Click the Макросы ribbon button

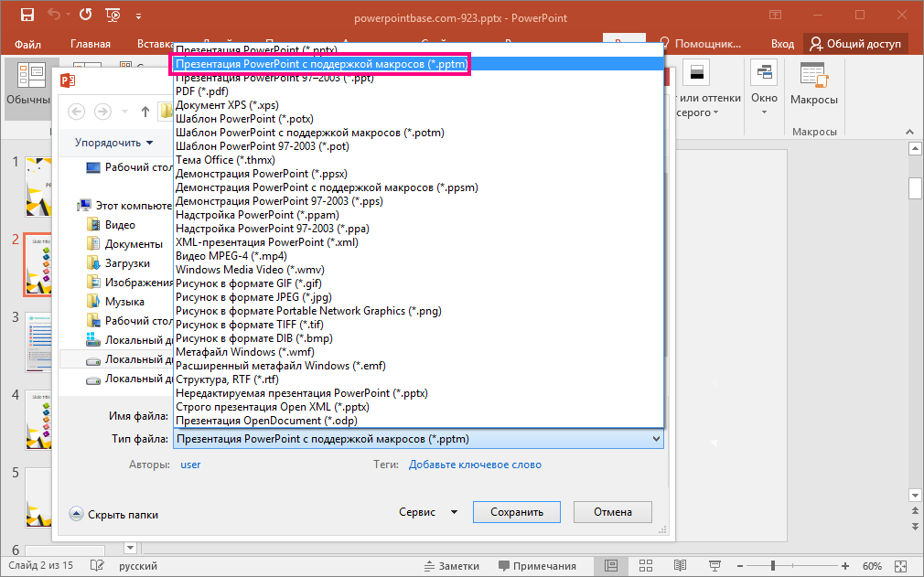point(814,85)
